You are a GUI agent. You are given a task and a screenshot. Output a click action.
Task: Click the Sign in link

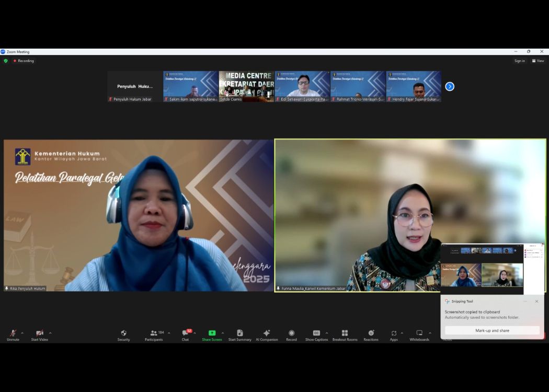(519, 61)
